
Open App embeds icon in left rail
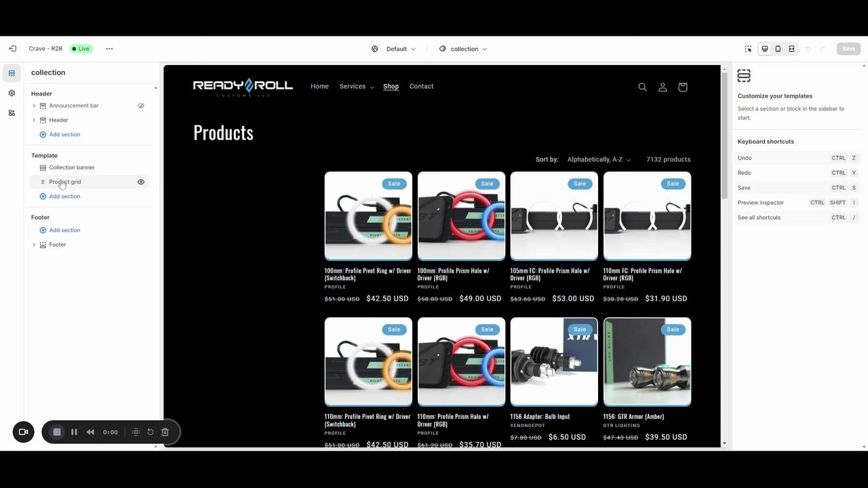pos(12,113)
